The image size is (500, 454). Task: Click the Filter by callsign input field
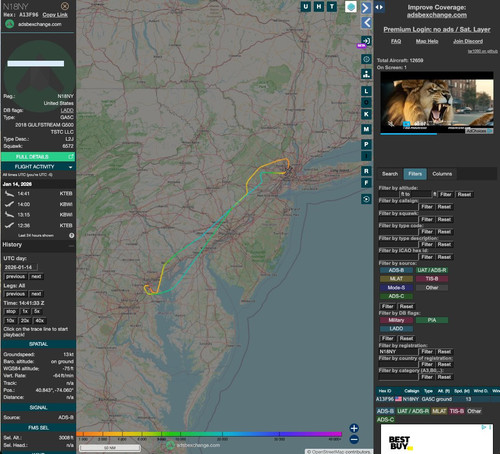click(398, 207)
